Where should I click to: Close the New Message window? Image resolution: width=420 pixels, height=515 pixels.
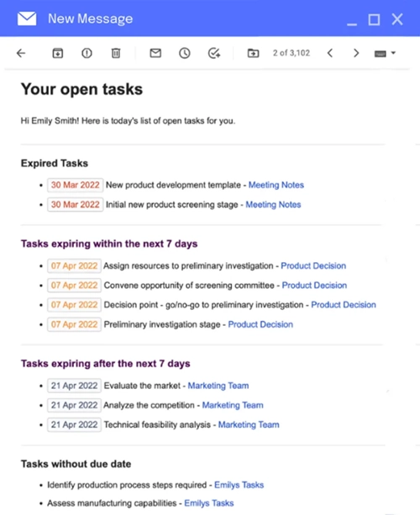point(397,19)
